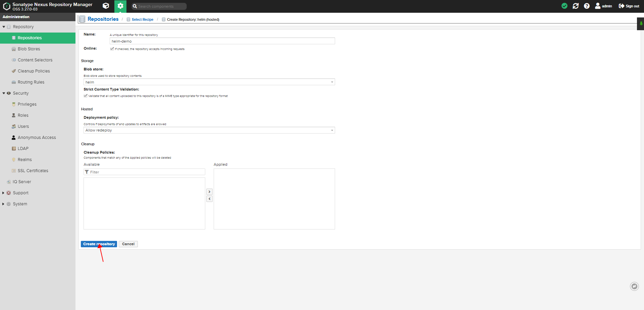Focus the Search components field

(159, 6)
